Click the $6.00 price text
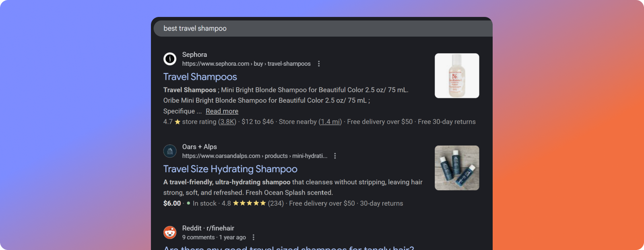Viewport: 644px width, 250px height. 172,203
